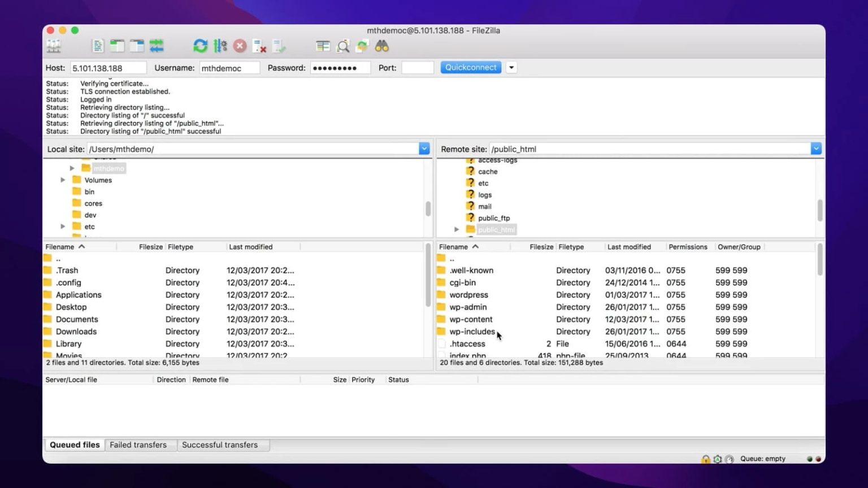Expand the Volumes folder in local tree
The width and height of the screenshot is (868, 488).
(x=63, y=180)
